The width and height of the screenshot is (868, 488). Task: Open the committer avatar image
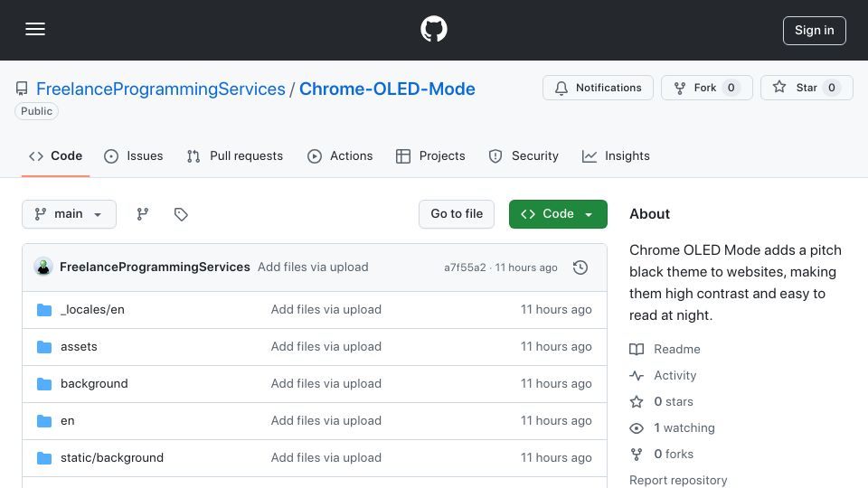point(43,267)
